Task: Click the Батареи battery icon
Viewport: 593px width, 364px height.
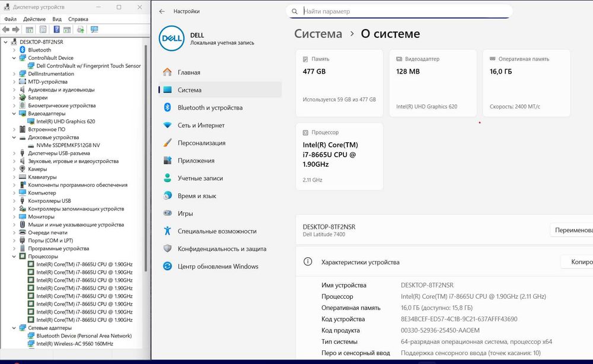Action: coord(23,97)
